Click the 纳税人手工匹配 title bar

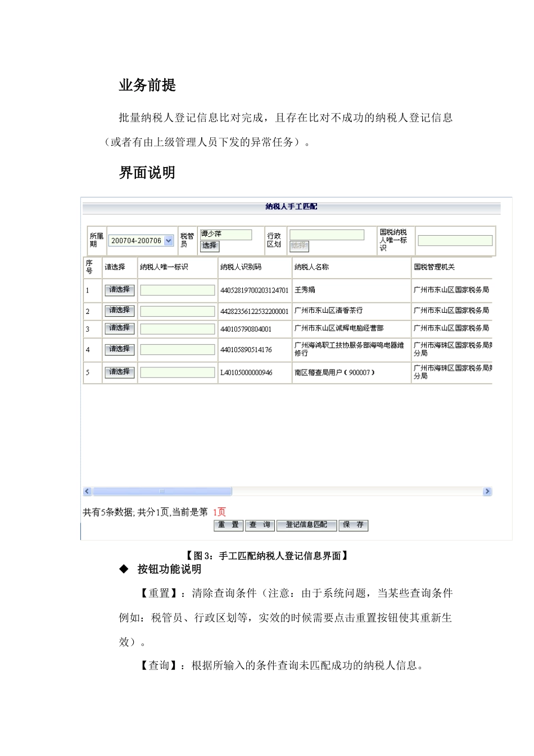click(x=291, y=207)
